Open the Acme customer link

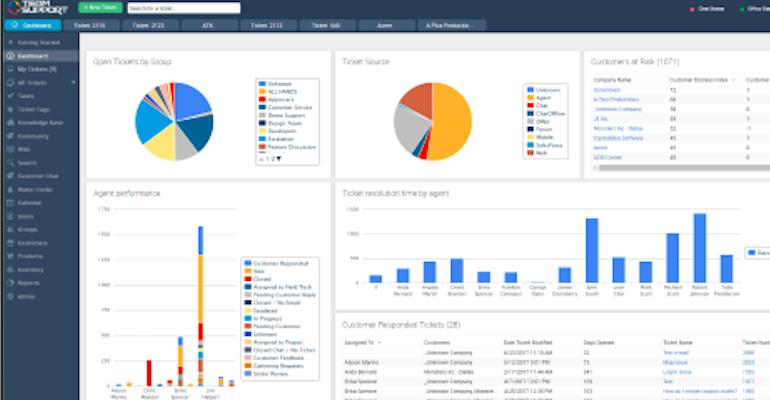[x=601, y=148]
